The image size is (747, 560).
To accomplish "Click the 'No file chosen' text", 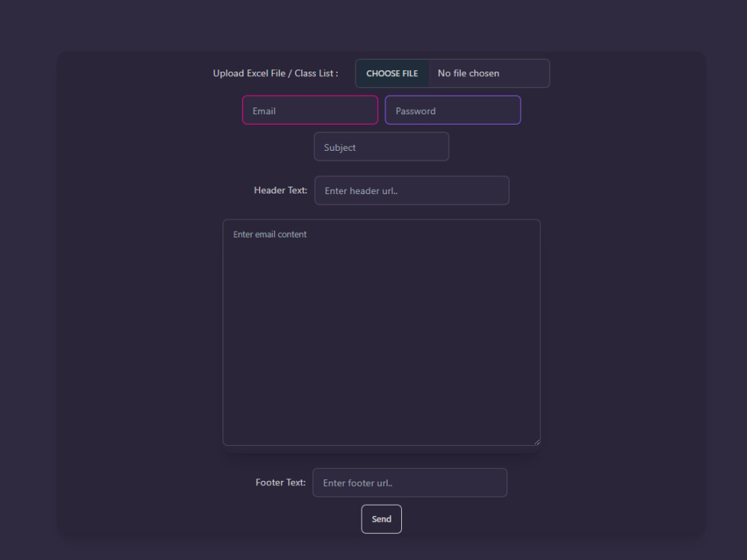I will 468,73.
